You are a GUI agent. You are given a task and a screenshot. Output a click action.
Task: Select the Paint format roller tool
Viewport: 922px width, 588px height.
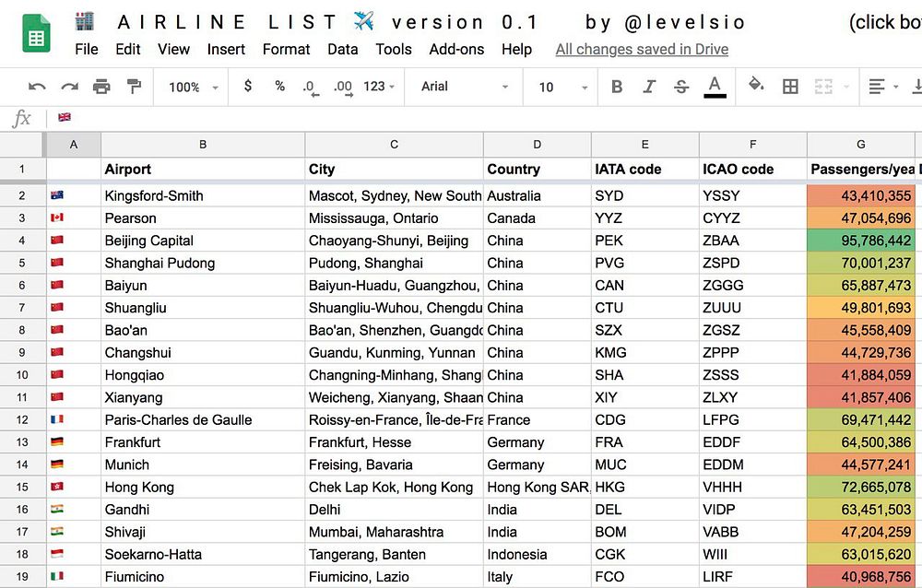pos(134,87)
